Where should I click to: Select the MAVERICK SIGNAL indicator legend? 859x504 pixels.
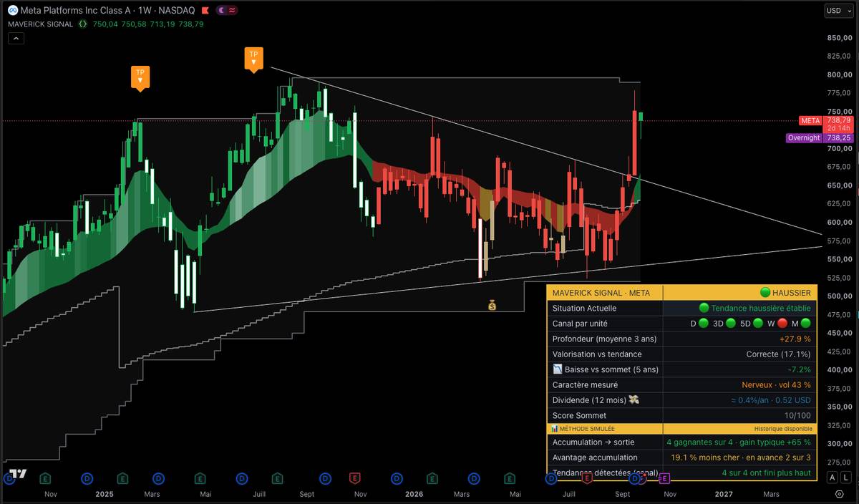(41, 24)
